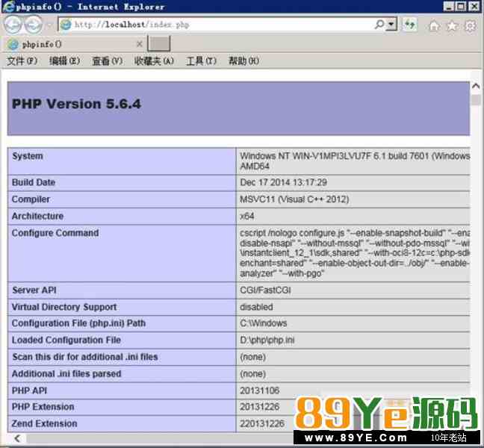Click the PHP Version 5.6.4 heading

coord(76,104)
